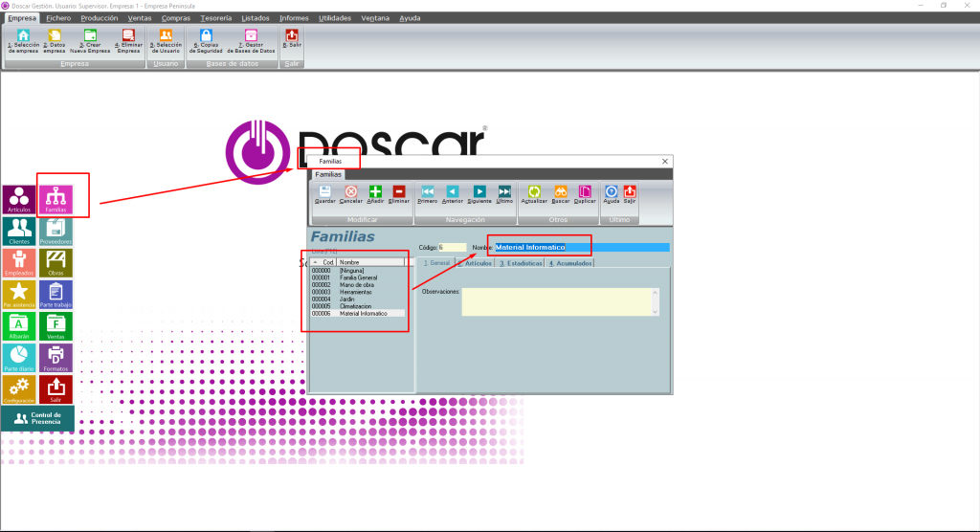
Task: Open the Compras menu
Action: pyautogui.click(x=176, y=18)
